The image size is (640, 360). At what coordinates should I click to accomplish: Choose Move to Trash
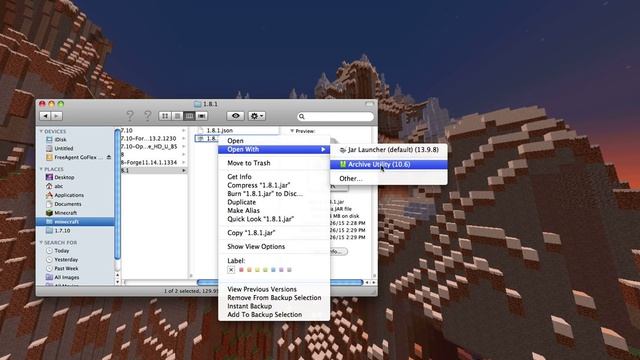pos(274,163)
